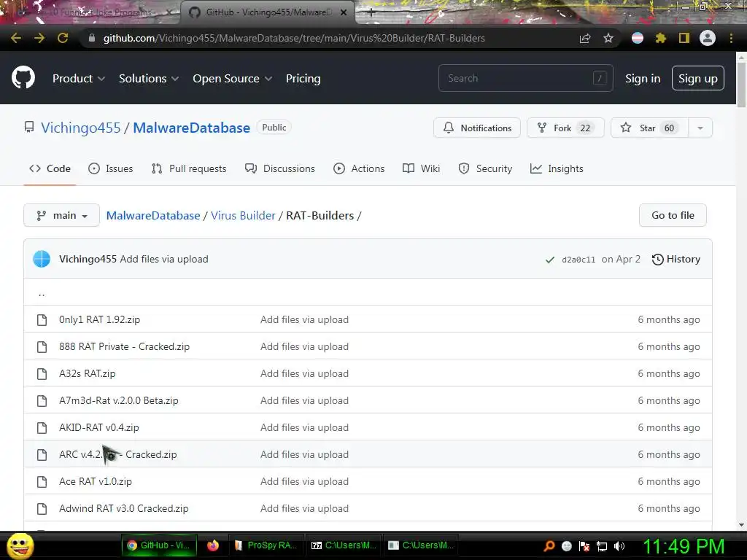This screenshot has height=560, width=747.
Task: Click the slash shortcut icon in search box
Action: point(600,78)
